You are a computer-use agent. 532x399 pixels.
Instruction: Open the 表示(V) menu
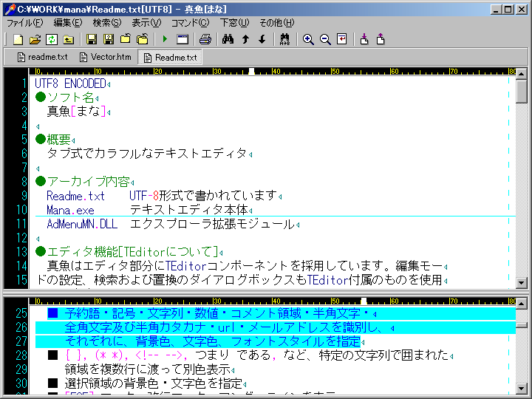[146, 23]
